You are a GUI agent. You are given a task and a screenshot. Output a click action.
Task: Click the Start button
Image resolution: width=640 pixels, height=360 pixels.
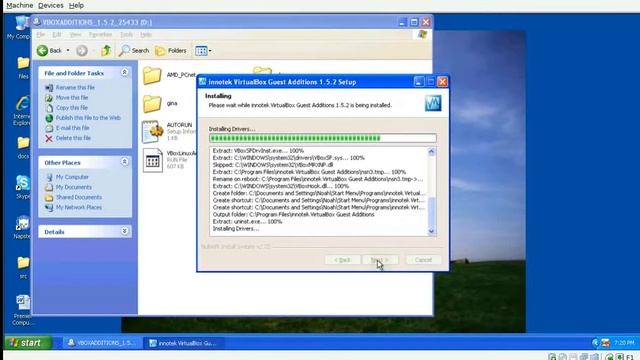(x=28, y=343)
